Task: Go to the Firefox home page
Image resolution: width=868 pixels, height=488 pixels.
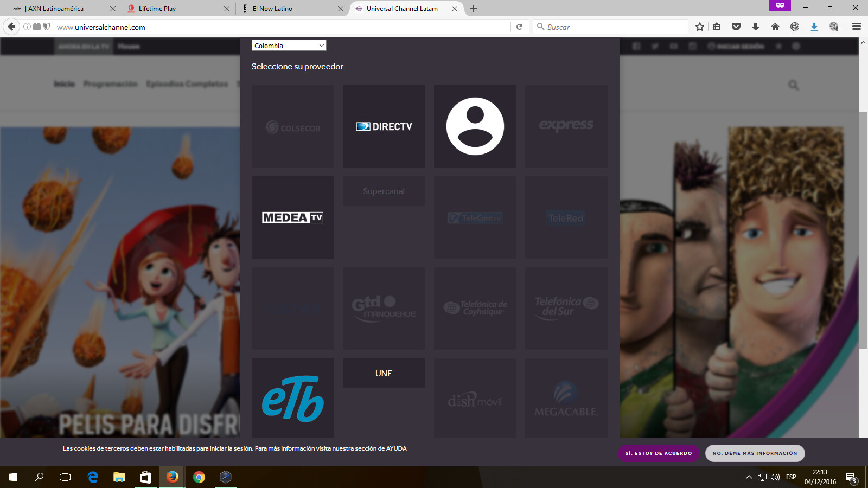Action: tap(775, 27)
